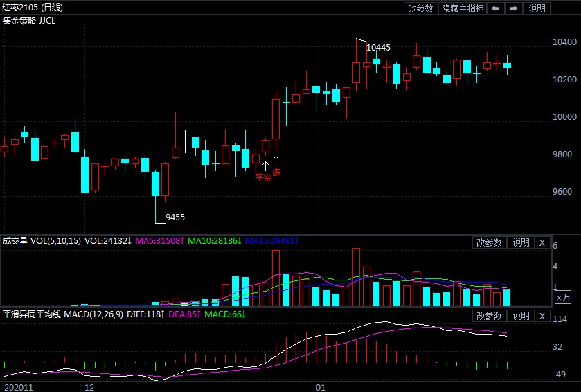The image size is (581, 392).
Task: Click the 9800 price axis label
Action: click(x=562, y=154)
